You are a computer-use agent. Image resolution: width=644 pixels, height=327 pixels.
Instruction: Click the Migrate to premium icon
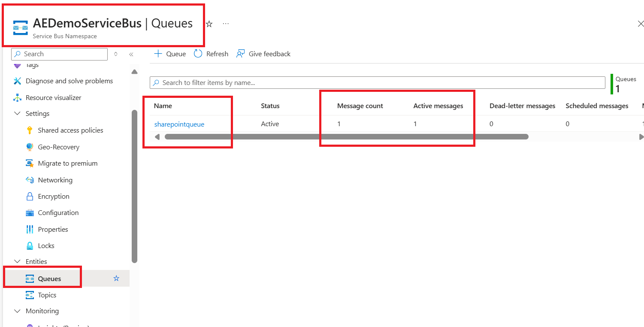click(x=30, y=163)
